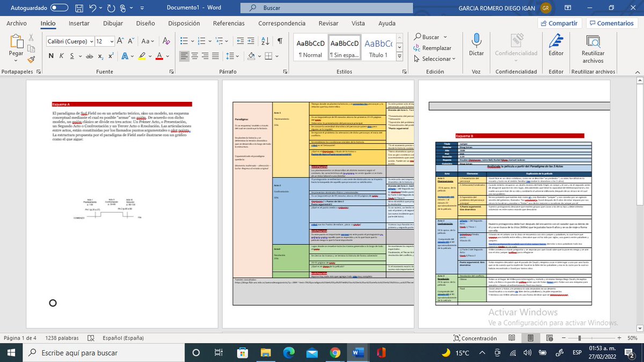Open the line spacing dropdown
This screenshot has width=644, height=362.
[x=238, y=56]
